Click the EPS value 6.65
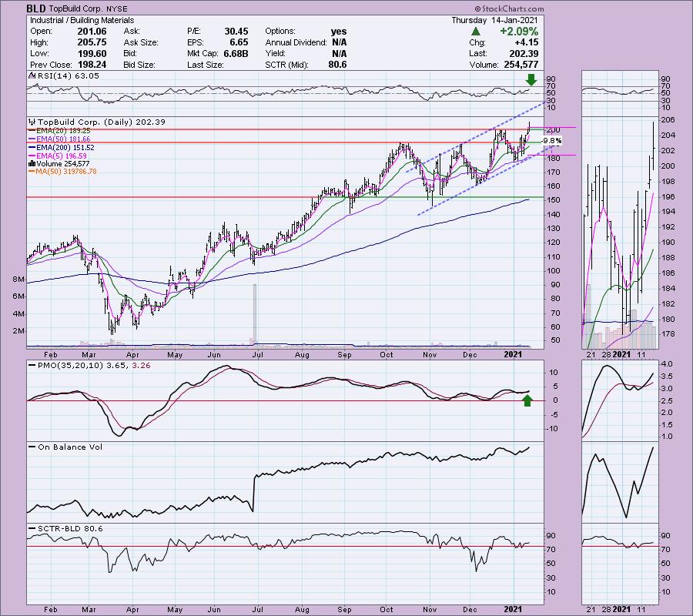 [x=239, y=42]
